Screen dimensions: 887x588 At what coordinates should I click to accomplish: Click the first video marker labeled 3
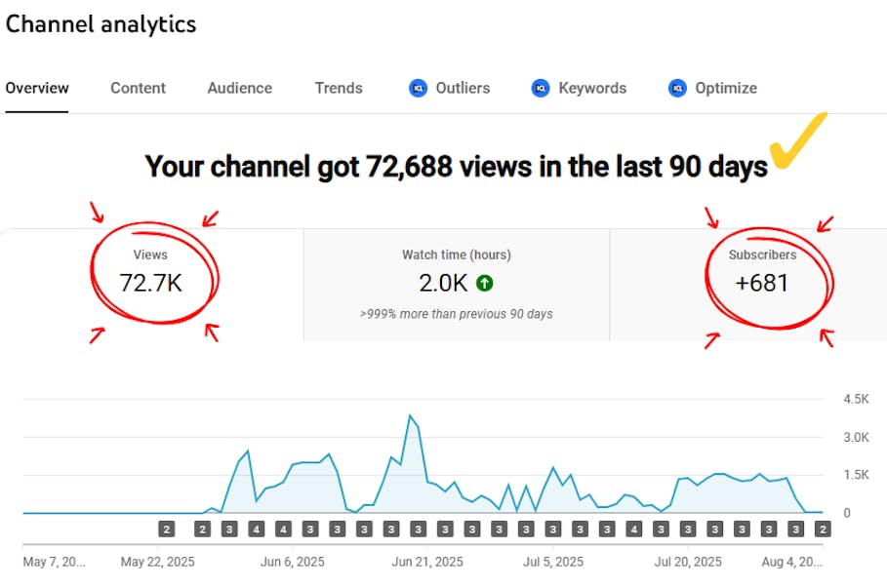coord(229,529)
